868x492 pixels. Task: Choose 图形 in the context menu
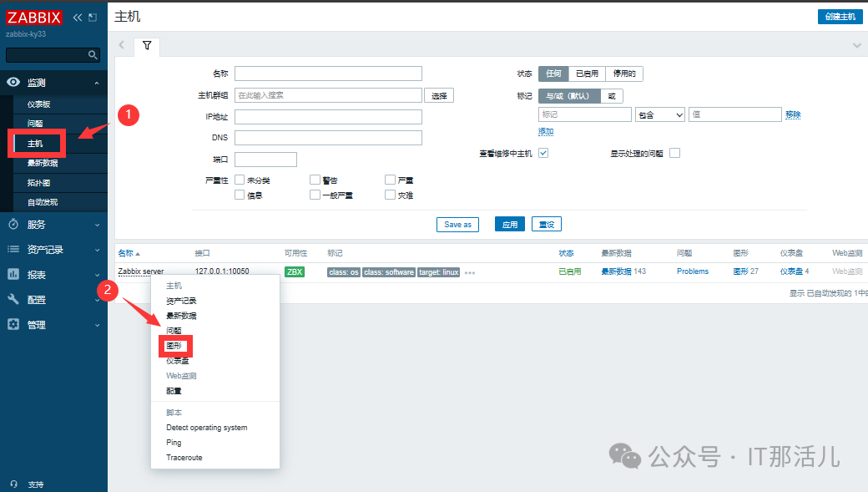174,346
